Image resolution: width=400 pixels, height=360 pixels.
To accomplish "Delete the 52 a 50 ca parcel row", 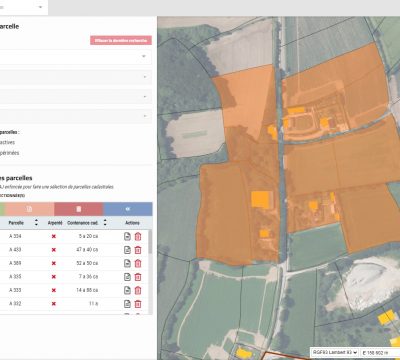I will 138,263.
